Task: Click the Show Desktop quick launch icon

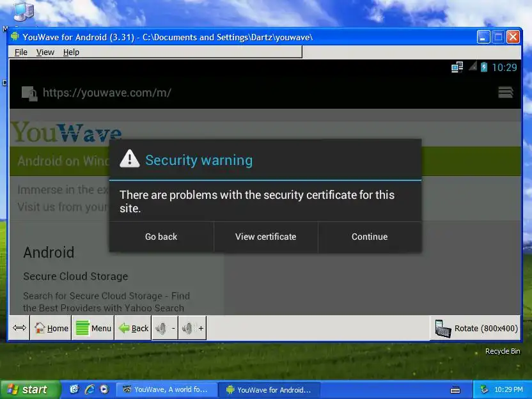Action: coord(74,389)
